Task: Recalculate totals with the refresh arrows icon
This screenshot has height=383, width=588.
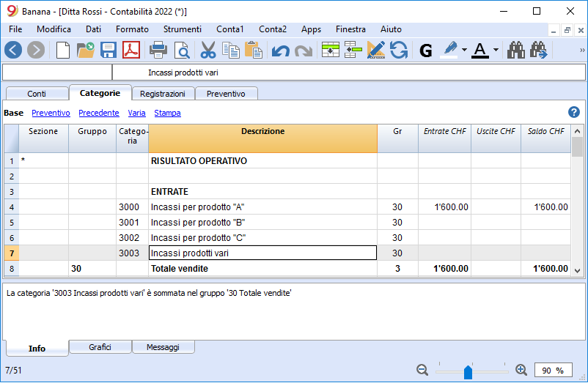Action: 399,50
